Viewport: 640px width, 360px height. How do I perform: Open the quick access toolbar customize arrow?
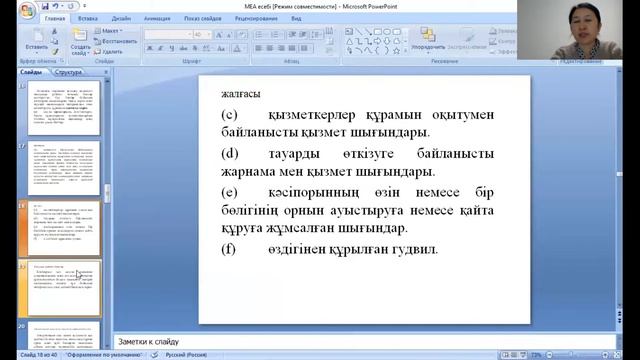84,6
